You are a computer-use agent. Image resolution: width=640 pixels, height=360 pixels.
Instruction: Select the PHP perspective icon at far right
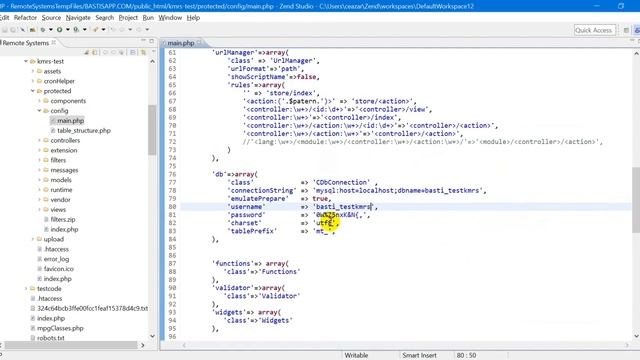click(x=637, y=30)
